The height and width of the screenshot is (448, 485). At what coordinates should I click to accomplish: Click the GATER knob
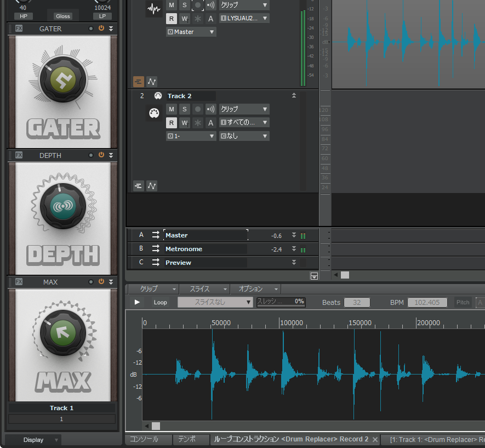(63, 79)
